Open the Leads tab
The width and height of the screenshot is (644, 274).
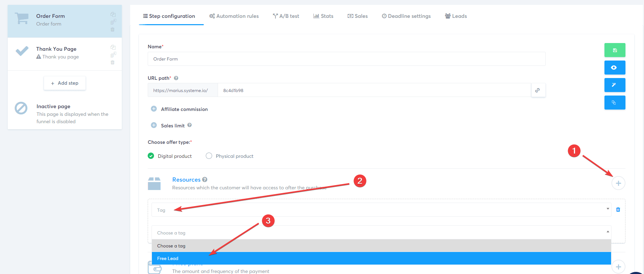(x=456, y=16)
